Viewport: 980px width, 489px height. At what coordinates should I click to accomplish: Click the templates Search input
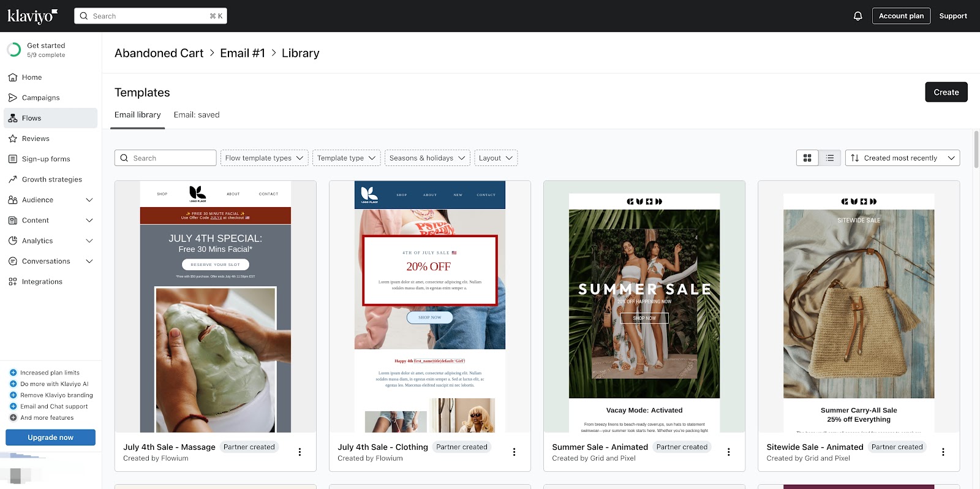coord(165,158)
